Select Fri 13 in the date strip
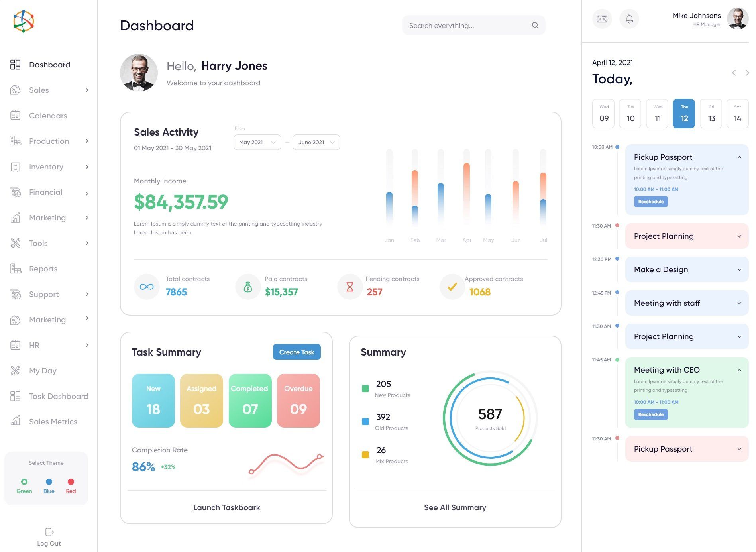 click(x=711, y=114)
